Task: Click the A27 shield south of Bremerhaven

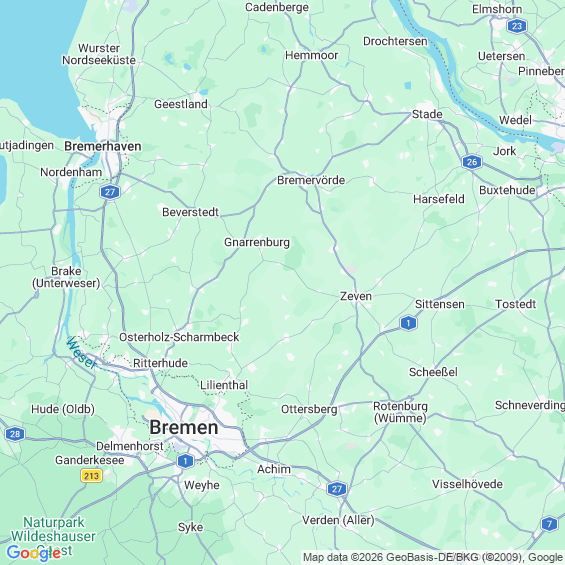Action: 110,192
